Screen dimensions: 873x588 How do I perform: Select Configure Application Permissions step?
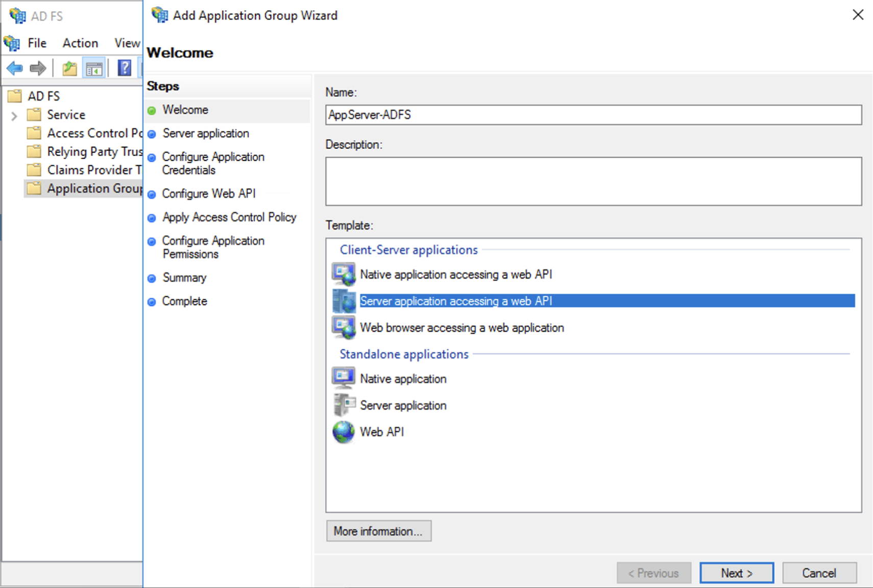[213, 247]
